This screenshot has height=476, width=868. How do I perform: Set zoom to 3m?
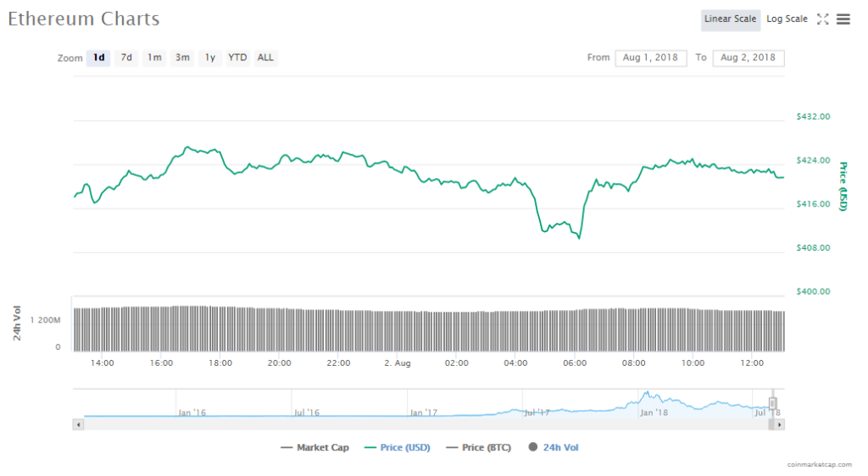pos(182,58)
